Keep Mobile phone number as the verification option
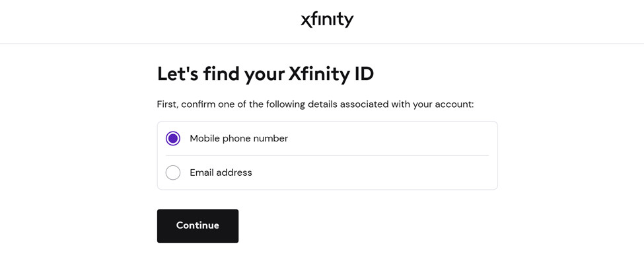 173,138
